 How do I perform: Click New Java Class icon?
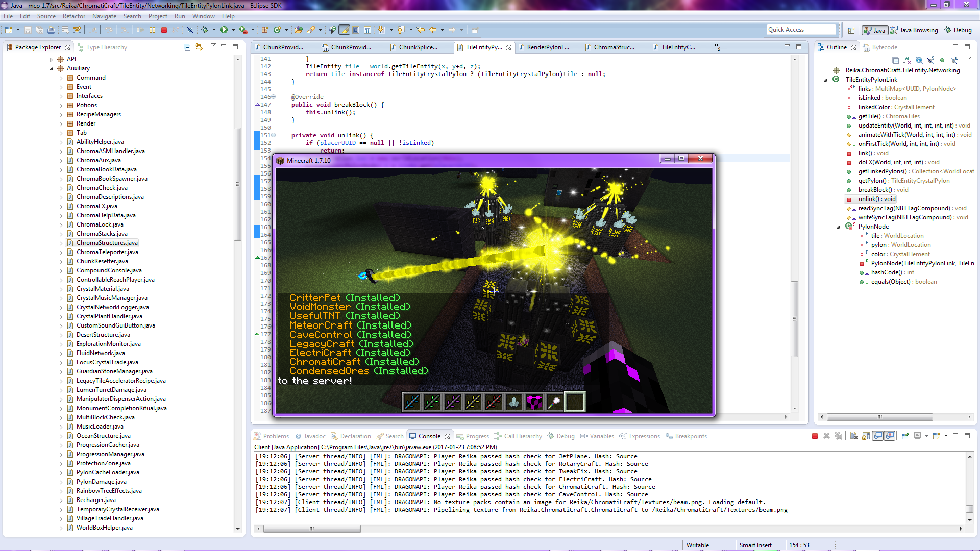click(x=277, y=30)
